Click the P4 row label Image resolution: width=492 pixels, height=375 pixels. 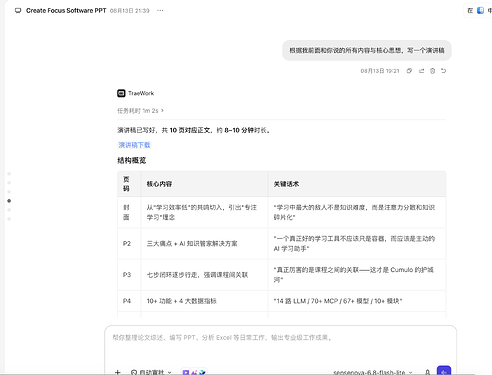click(127, 301)
